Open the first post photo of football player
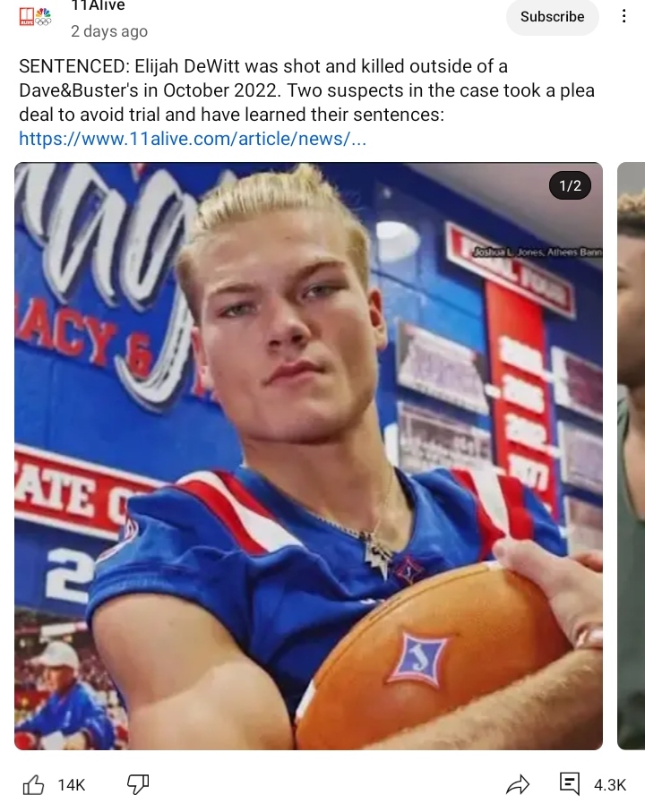This screenshot has width=645, height=812. coord(308,456)
